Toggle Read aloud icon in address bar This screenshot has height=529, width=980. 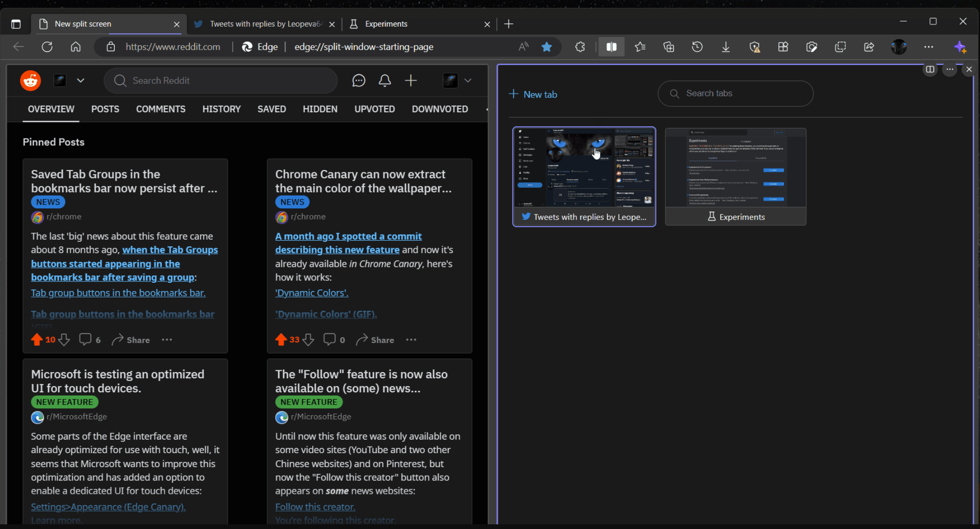(x=523, y=47)
